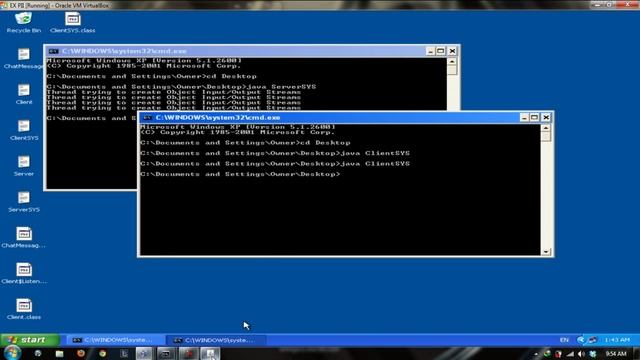Open system menu icon of front cmd window
This screenshot has height=360, width=640.
pyautogui.click(x=147, y=118)
